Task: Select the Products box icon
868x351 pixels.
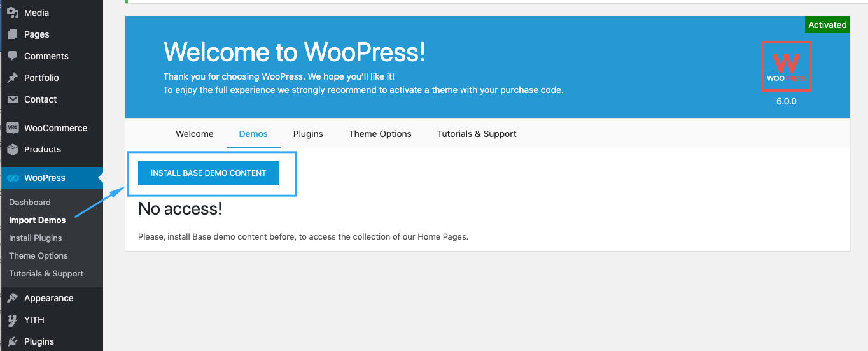Action: point(13,149)
